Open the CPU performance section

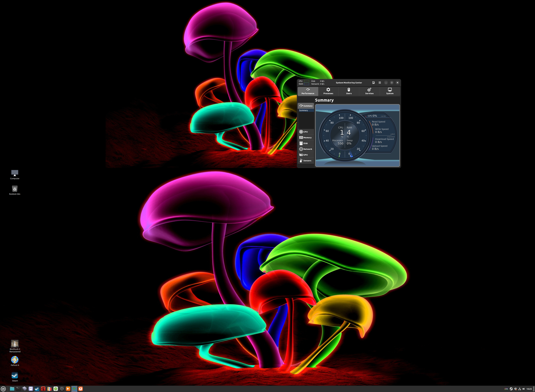(x=306, y=132)
